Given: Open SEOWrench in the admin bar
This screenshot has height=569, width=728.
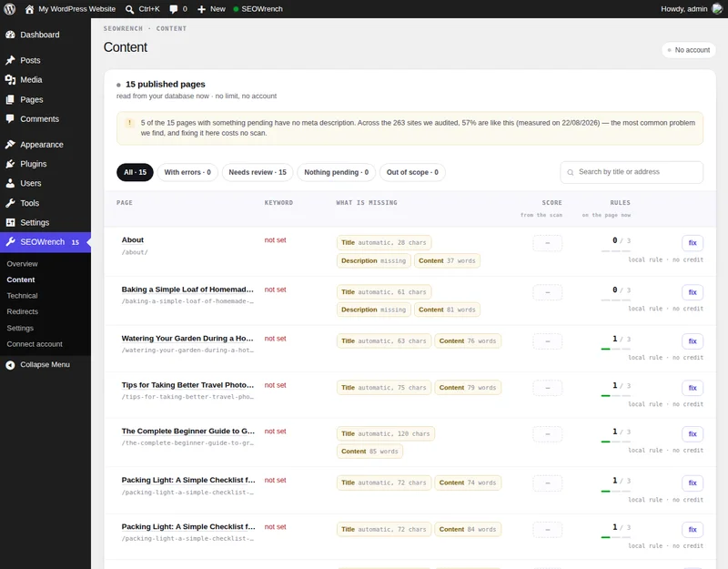Looking at the screenshot, I should click(258, 9).
